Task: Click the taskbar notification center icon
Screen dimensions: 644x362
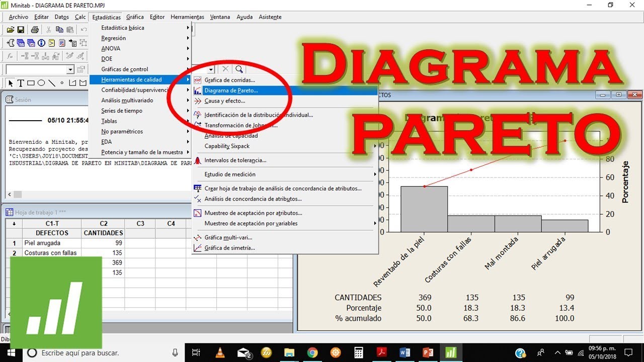Action: [628, 353]
